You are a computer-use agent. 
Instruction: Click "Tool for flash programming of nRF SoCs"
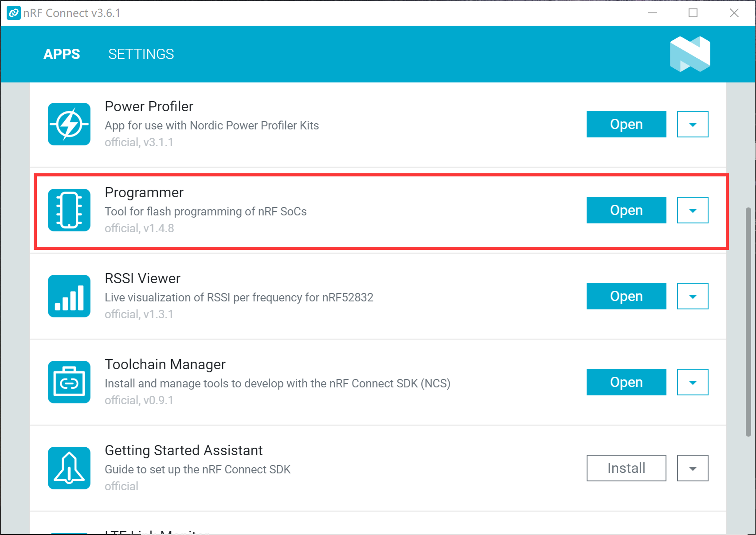tap(206, 212)
